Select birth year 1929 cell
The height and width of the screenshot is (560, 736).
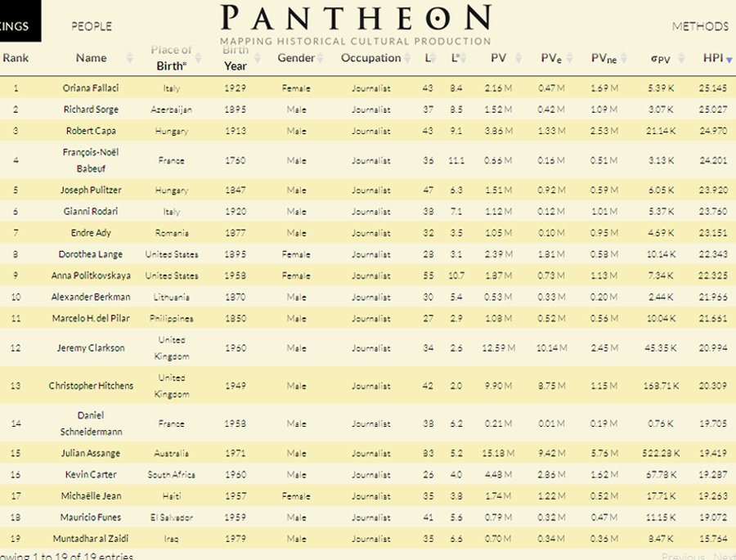pos(236,87)
